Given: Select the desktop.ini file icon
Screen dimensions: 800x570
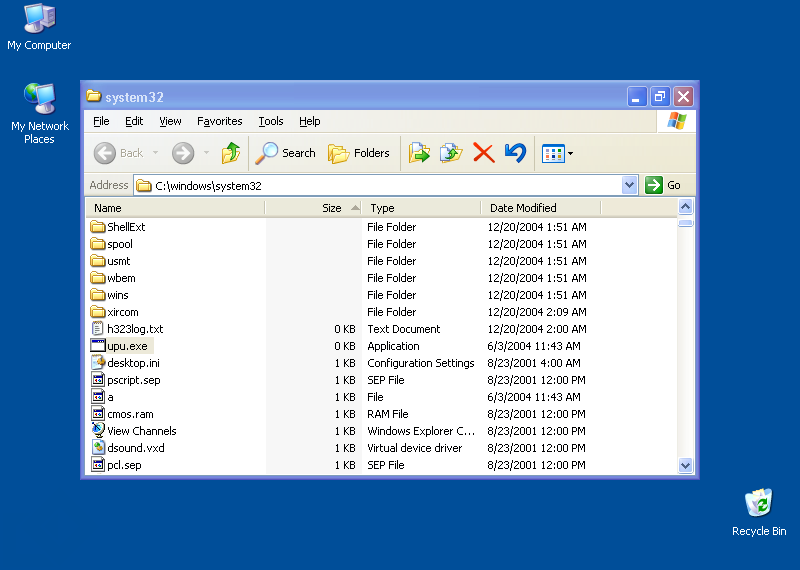Looking at the screenshot, I should [97, 363].
